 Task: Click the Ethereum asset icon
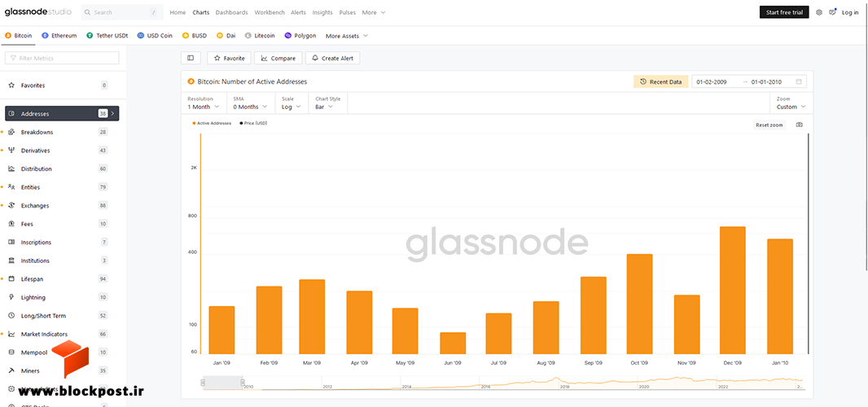coord(45,36)
